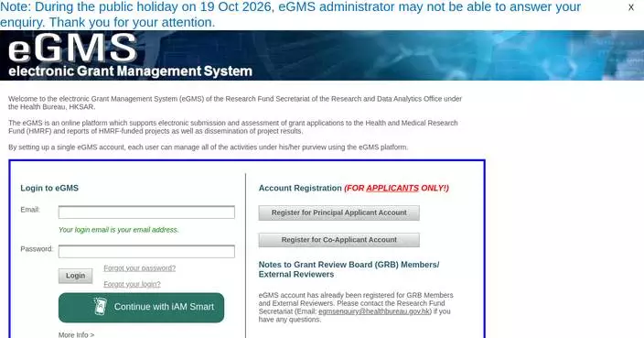Continue with iAM Smart button

tap(141, 308)
